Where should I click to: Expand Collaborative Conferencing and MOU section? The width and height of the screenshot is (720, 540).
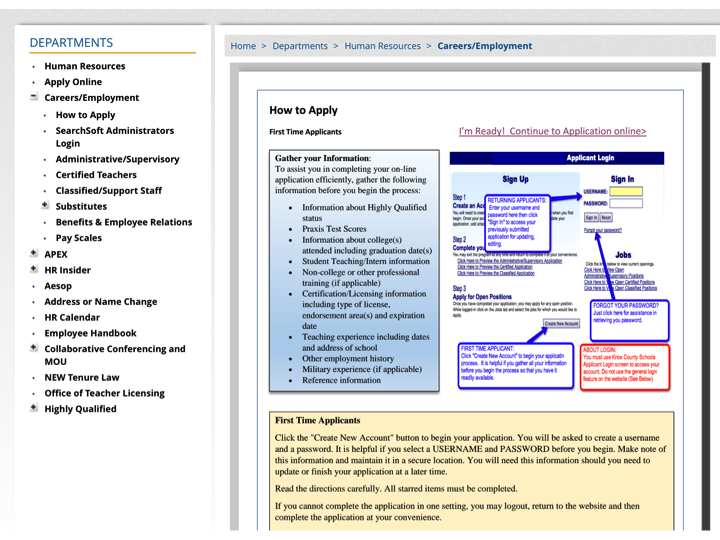coord(34,348)
